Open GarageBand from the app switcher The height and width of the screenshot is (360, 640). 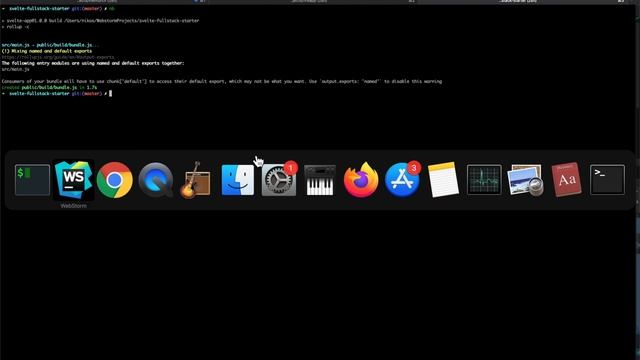click(196, 180)
